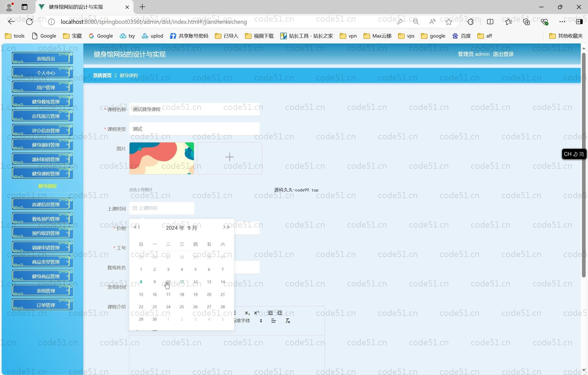Open Collections icon in toolbar
This screenshot has width=588, height=375.
[526, 22]
